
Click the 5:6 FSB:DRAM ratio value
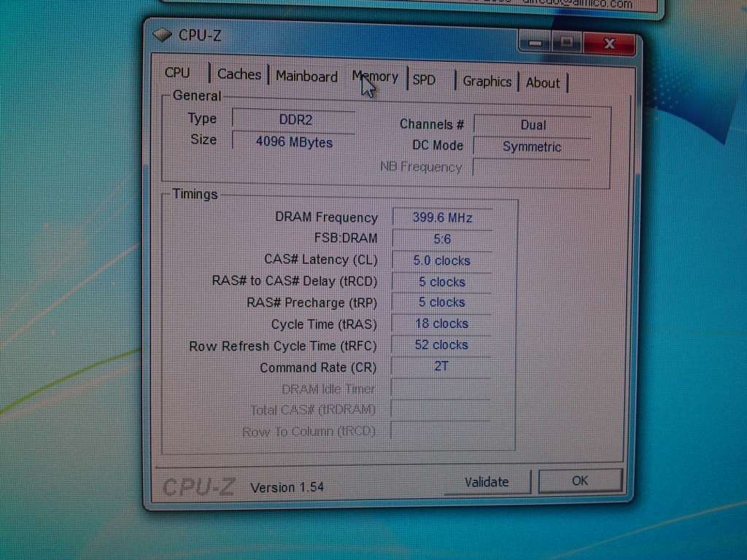(442, 239)
